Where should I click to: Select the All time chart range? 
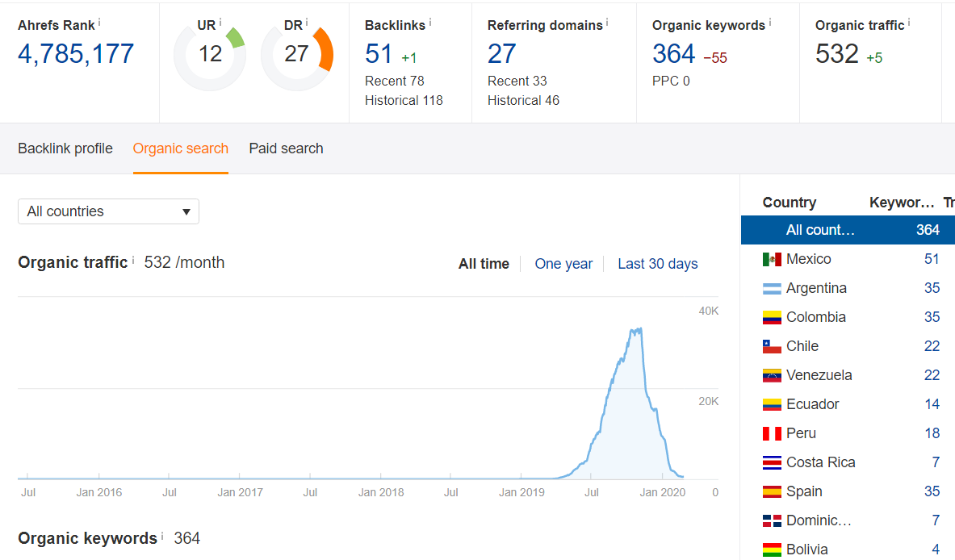484,264
